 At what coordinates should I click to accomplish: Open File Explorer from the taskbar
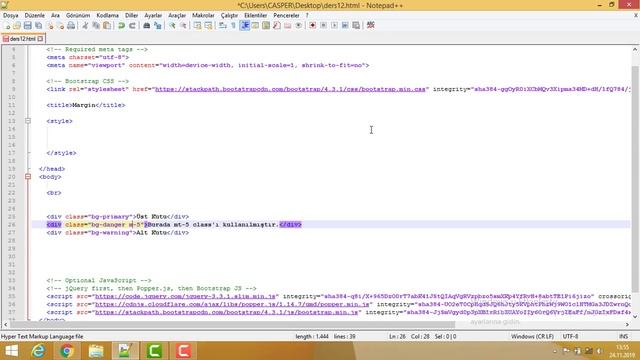[x=96, y=351]
